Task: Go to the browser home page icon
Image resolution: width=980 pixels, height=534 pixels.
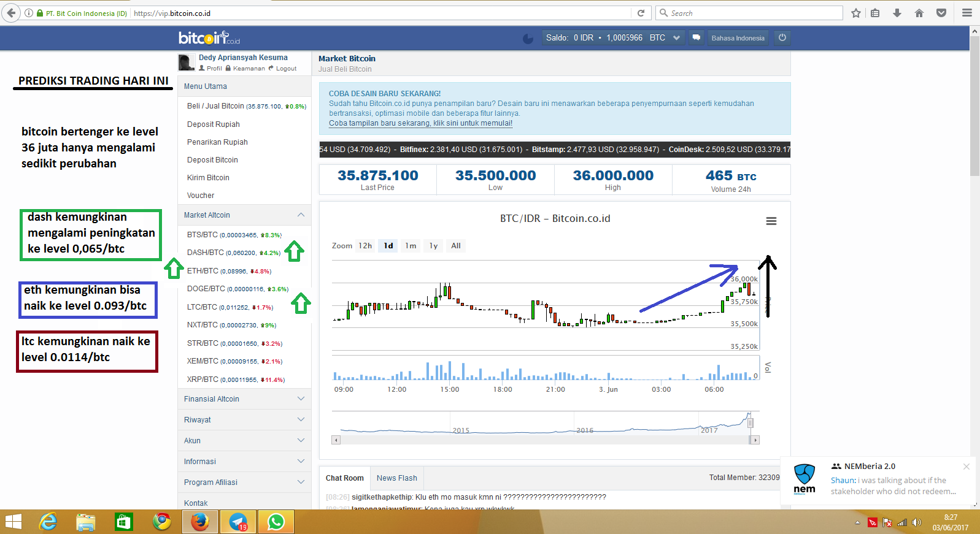Action: click(919, 13)
